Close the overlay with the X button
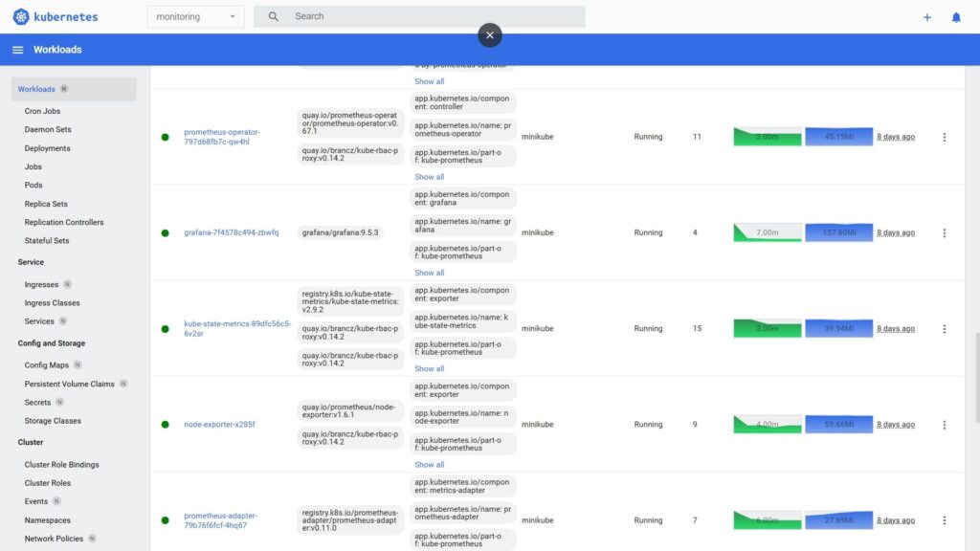 (490, 35)
